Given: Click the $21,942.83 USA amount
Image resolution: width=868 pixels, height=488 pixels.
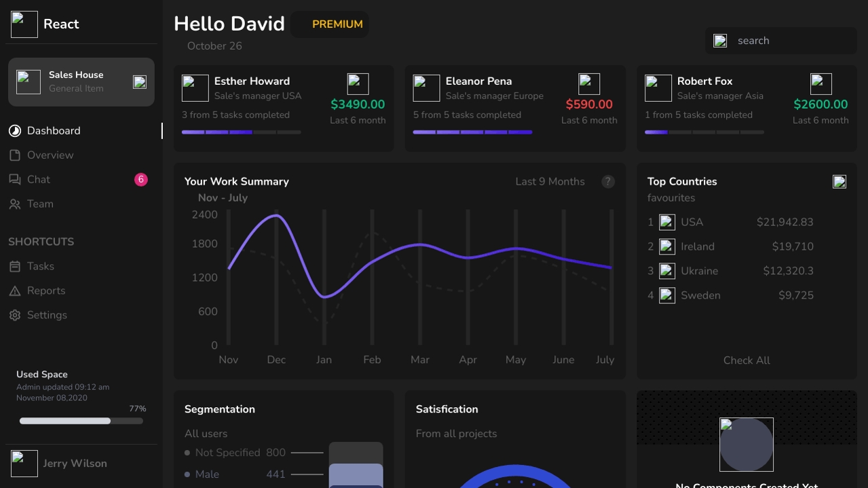Looking at the screenshot, I should (x=785, y=223).
